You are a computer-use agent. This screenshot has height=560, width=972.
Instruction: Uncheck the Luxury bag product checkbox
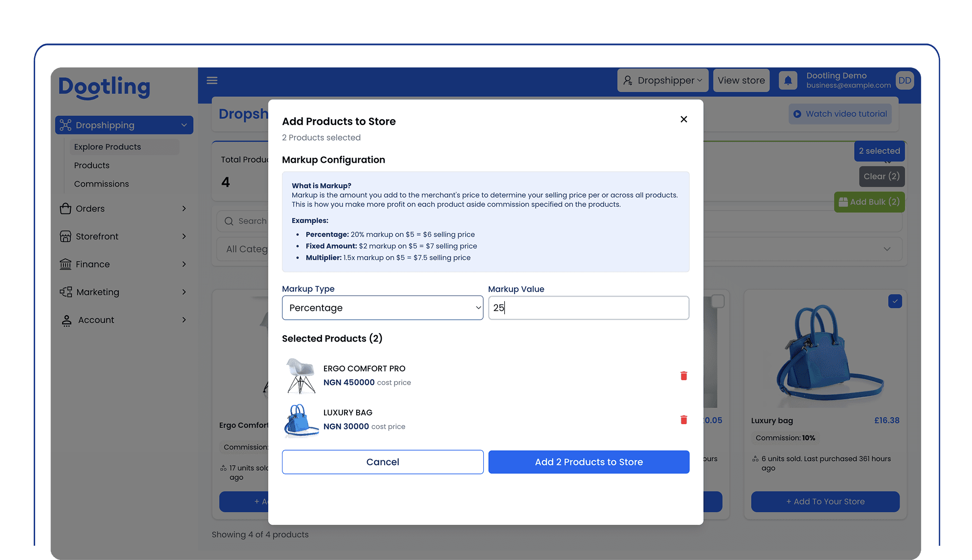pos(895,301)
